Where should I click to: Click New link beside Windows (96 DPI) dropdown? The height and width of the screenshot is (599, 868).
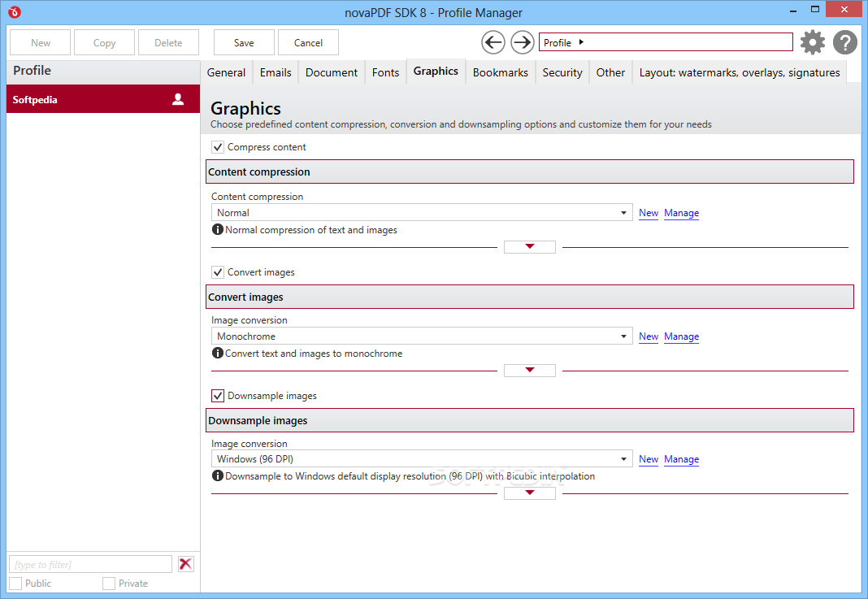pos(649,459)
